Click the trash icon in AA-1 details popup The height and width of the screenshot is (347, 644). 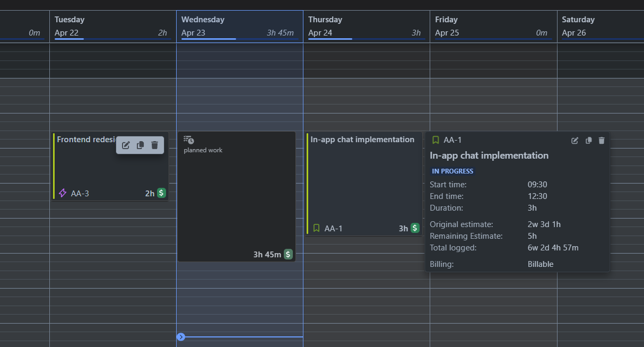[602, 141]
